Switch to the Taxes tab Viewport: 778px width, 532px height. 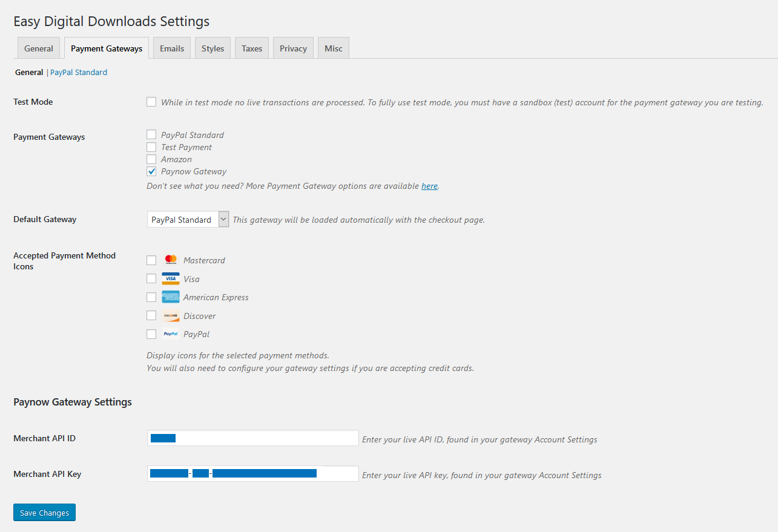(251, 48)
